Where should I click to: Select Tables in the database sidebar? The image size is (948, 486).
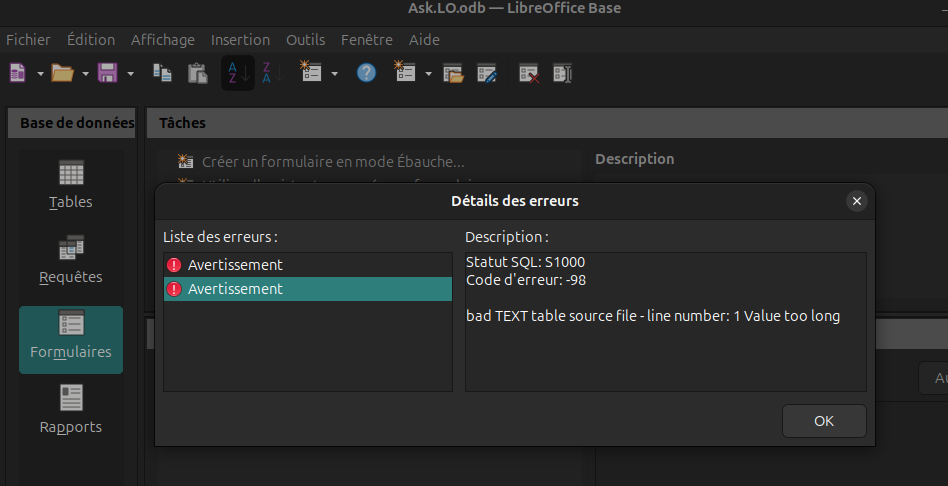pyautogui.click(x=71, y=185)
